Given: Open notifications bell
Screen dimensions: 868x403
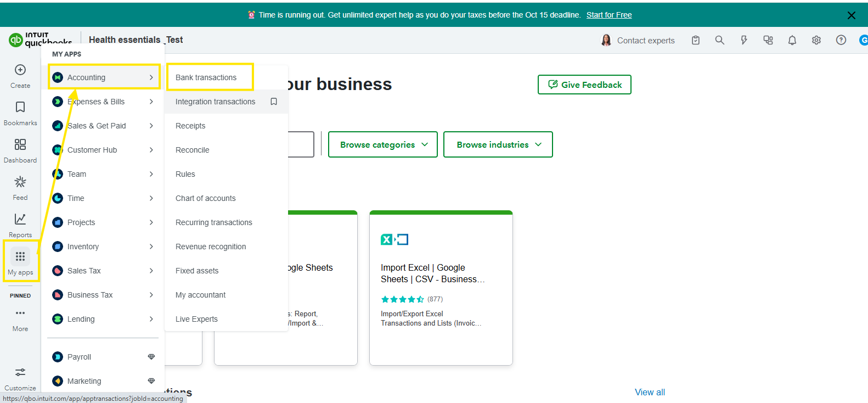Looking at the screenshot, I should [792, 40].
